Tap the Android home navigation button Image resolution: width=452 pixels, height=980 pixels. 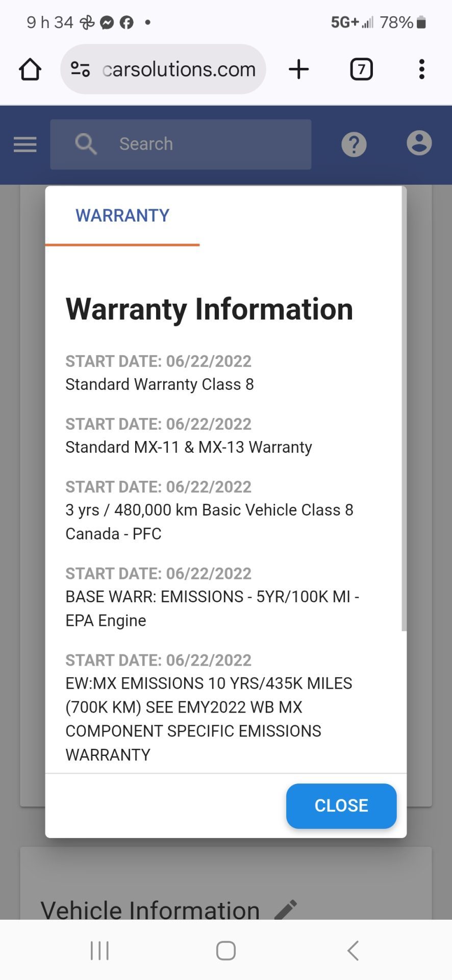(226, 950)
